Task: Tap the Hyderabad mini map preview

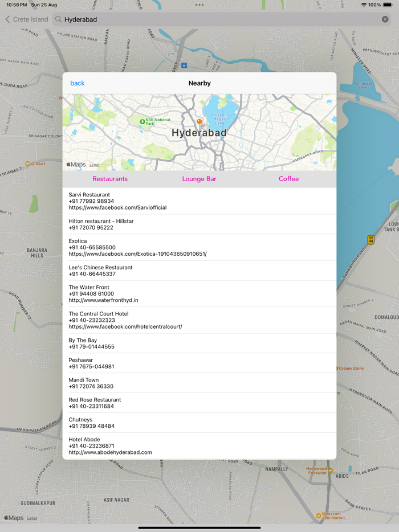Action: 199,132
